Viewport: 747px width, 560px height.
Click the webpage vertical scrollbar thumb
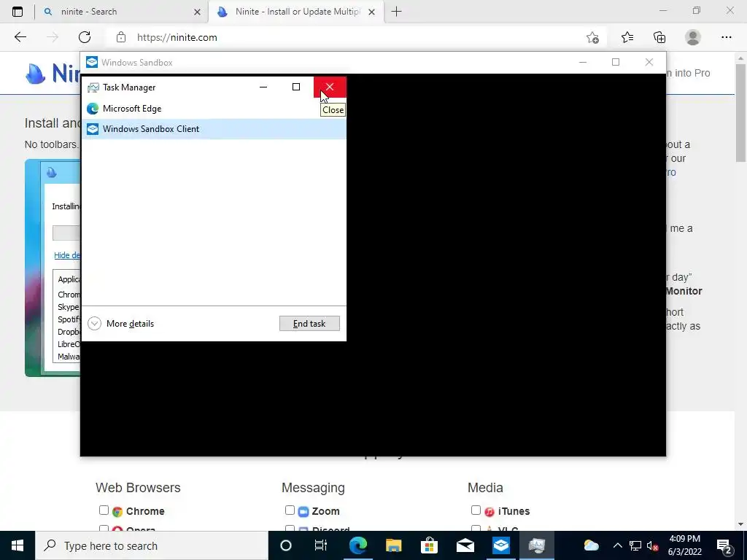click(740, 112)
